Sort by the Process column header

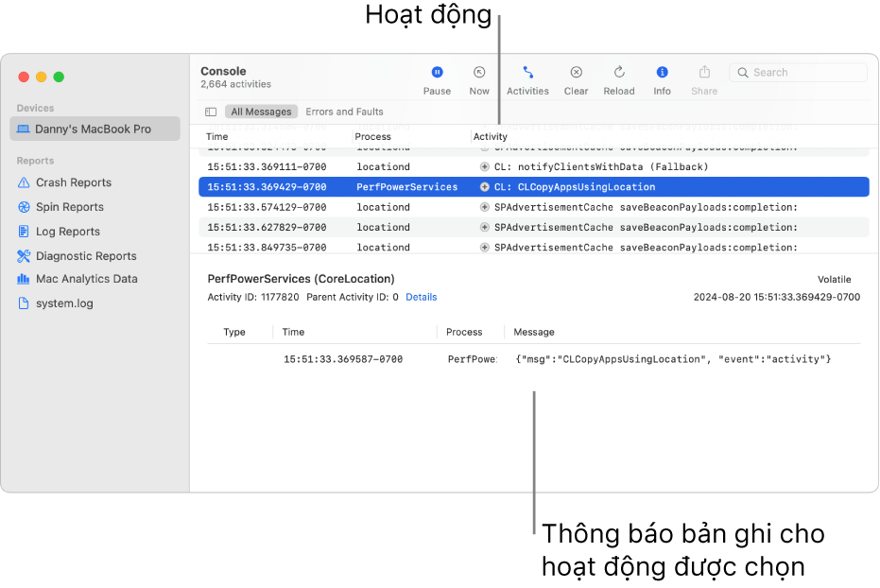click(x=373, y=137)
